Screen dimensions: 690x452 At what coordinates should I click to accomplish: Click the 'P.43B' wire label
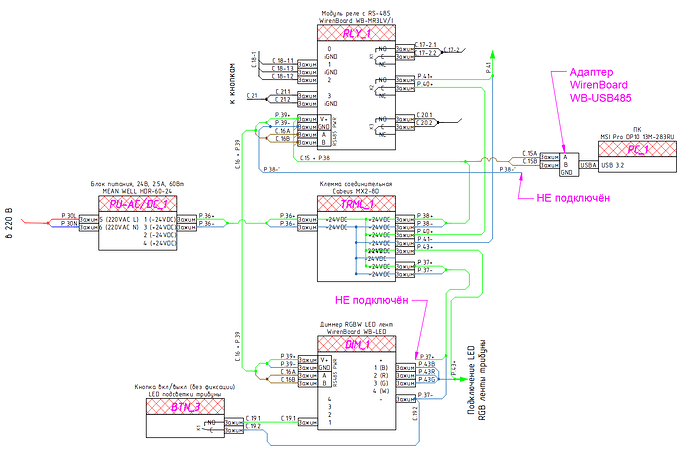[426, 364]
